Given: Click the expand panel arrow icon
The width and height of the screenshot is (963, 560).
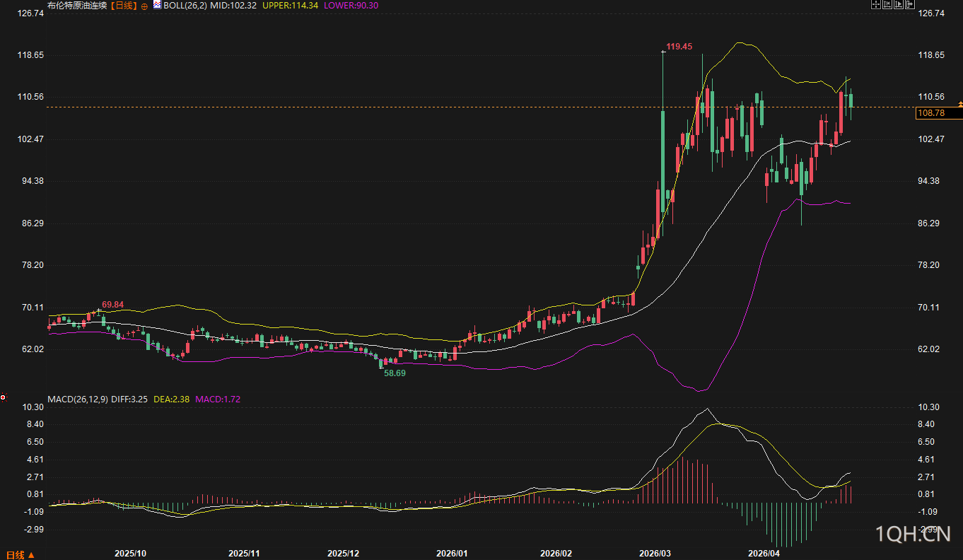Looking at the screenshot, I should [x=910, y=4].
